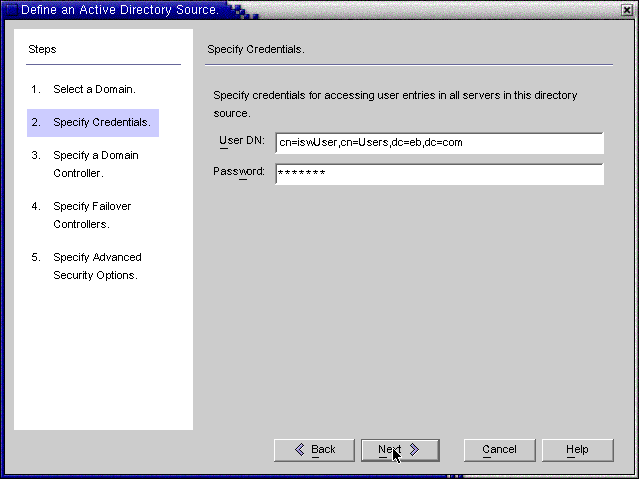Image resolution: width=639 pixels, height=479 pixels.
Task: Click the User DN label
Action: point(242,141)
